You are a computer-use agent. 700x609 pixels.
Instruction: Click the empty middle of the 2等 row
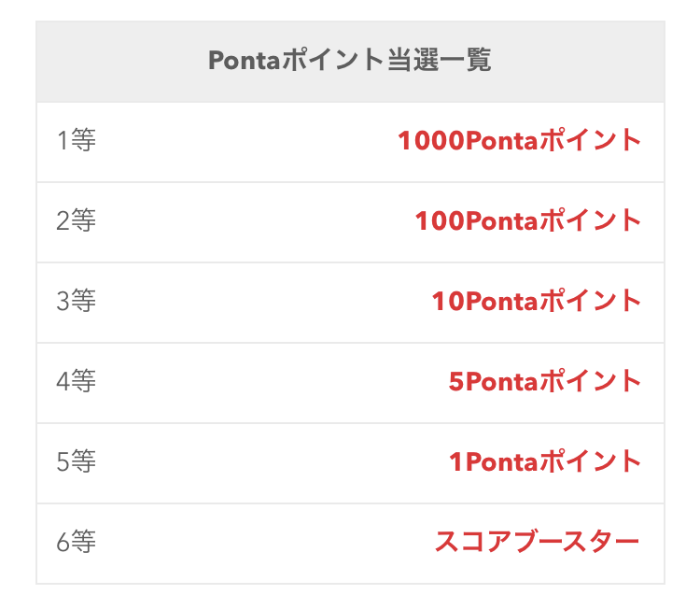[x=255, y=222]
